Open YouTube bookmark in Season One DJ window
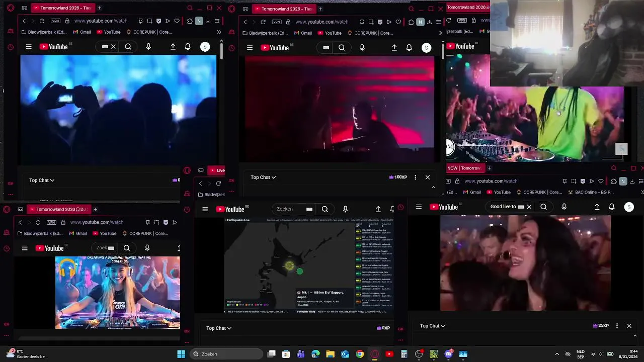The image size is (644, 362). point(104,233)
